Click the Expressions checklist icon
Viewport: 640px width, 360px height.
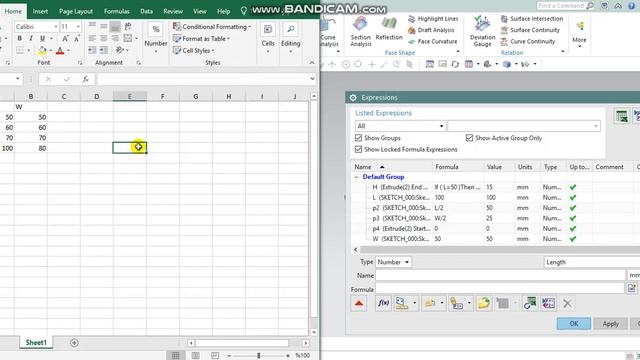click(548, 303)
